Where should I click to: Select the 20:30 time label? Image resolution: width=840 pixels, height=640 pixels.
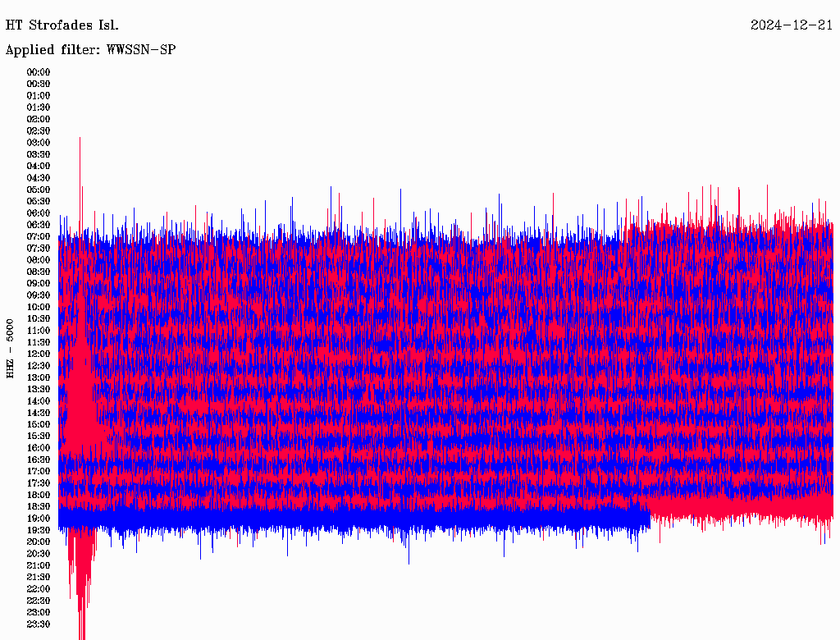click(x=39, y=553)
